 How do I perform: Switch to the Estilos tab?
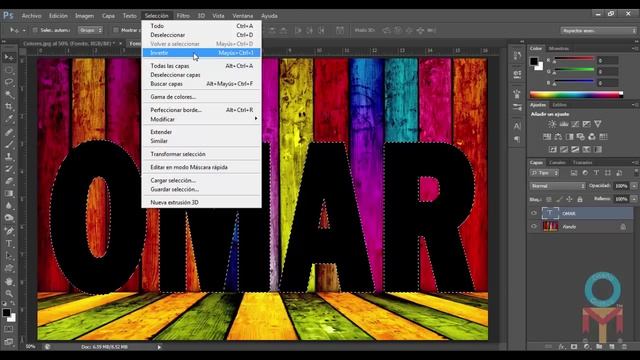click(559, 105)
